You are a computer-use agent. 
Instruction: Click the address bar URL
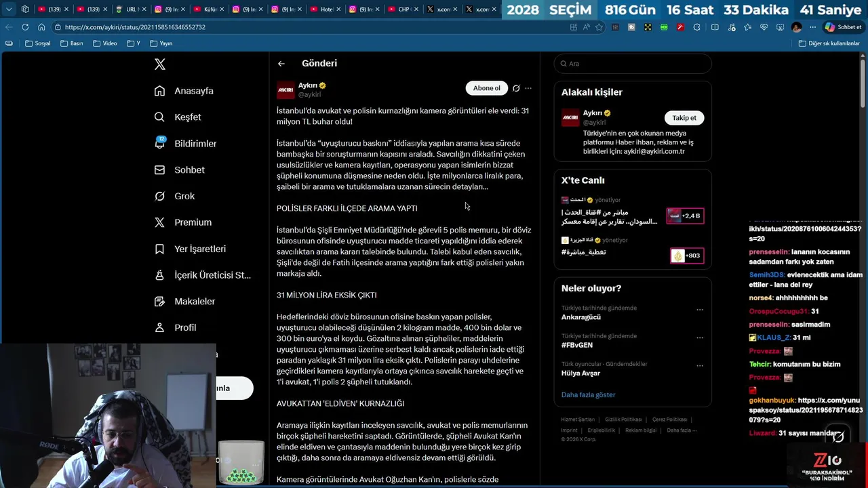(135, 27)
